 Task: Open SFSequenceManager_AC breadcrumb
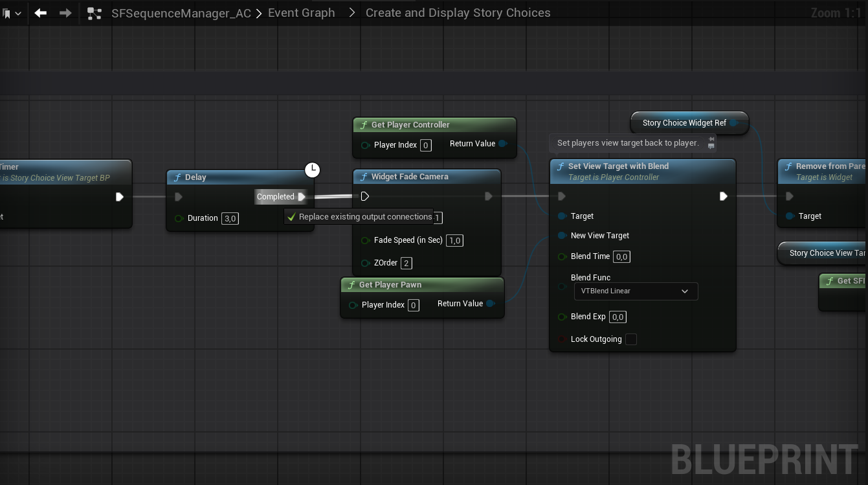[181, 13]
